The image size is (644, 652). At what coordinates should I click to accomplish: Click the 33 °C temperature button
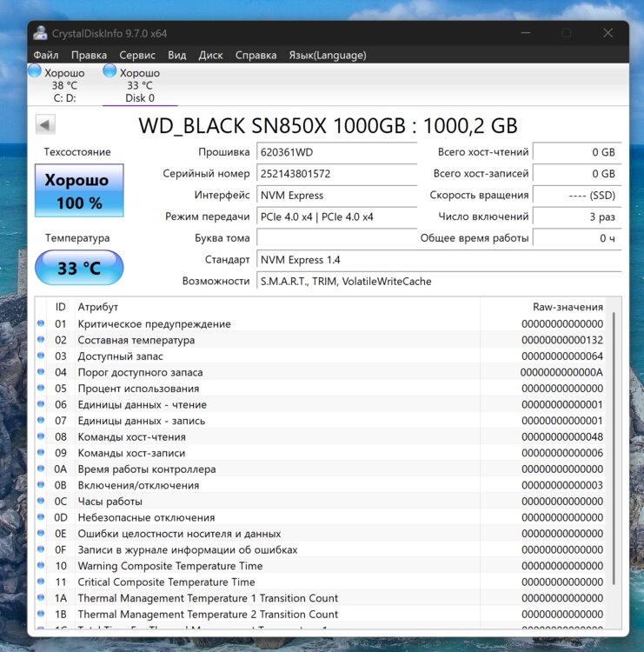pos(79,269)
